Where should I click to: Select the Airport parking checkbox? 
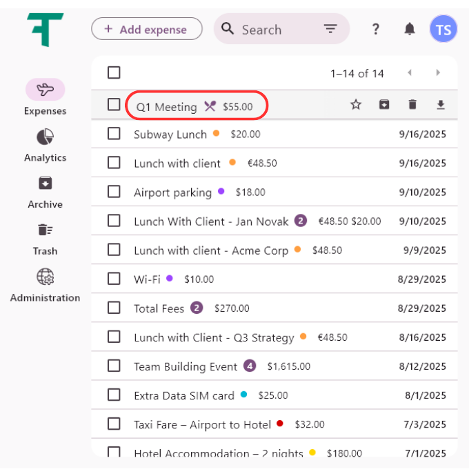click(x=114, y=192)
